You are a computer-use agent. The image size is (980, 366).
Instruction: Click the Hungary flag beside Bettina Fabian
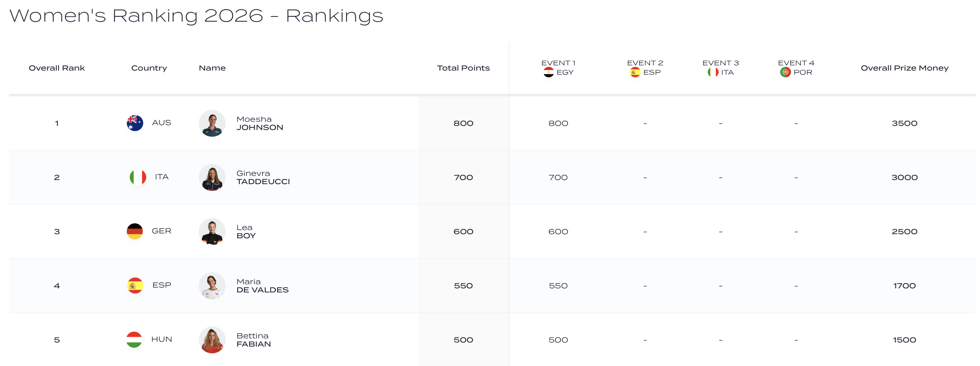134,339
